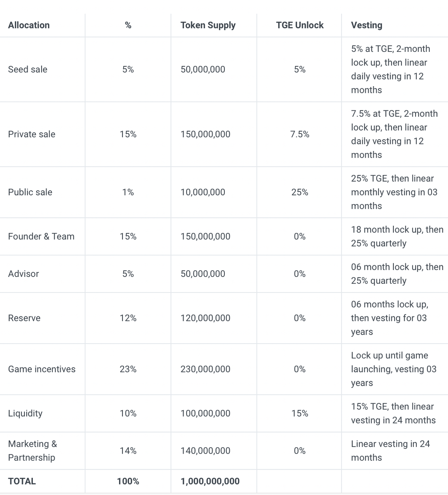Screen dimensions: 448x495
Task: Select the Founder & Team row label
Action: (41, 236)
